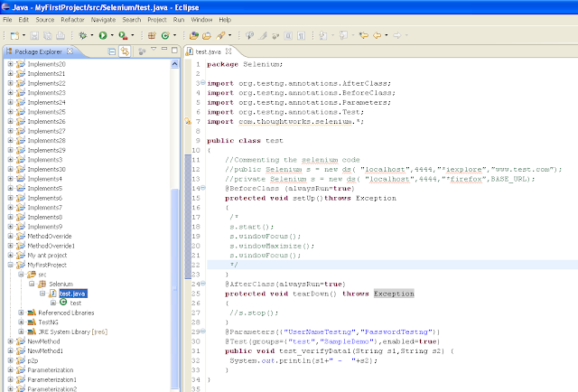Image resolution: width=578 pixels, height=392 pixels.
Task: Click the Save toolbar icon
Action: 34,35
